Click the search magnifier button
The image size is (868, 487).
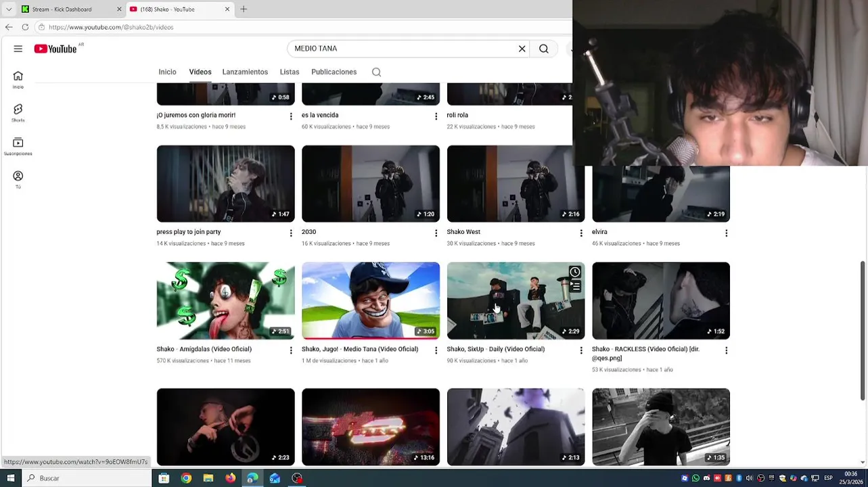click(x=544, y=49)
